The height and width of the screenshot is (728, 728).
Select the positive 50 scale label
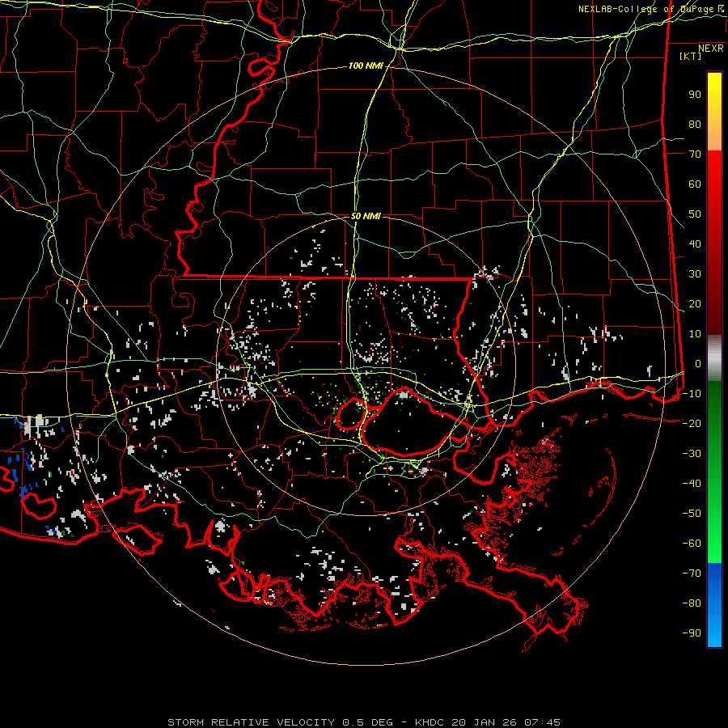coord(695,214)
